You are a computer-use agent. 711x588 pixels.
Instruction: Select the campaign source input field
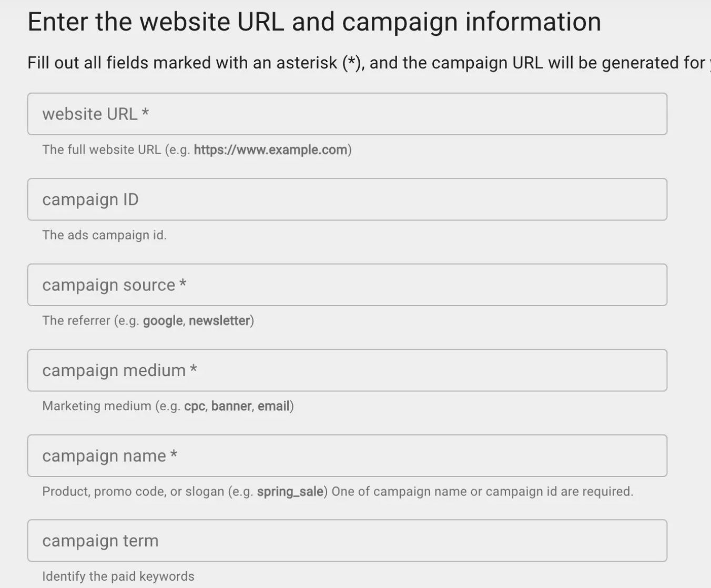(347, 285)
